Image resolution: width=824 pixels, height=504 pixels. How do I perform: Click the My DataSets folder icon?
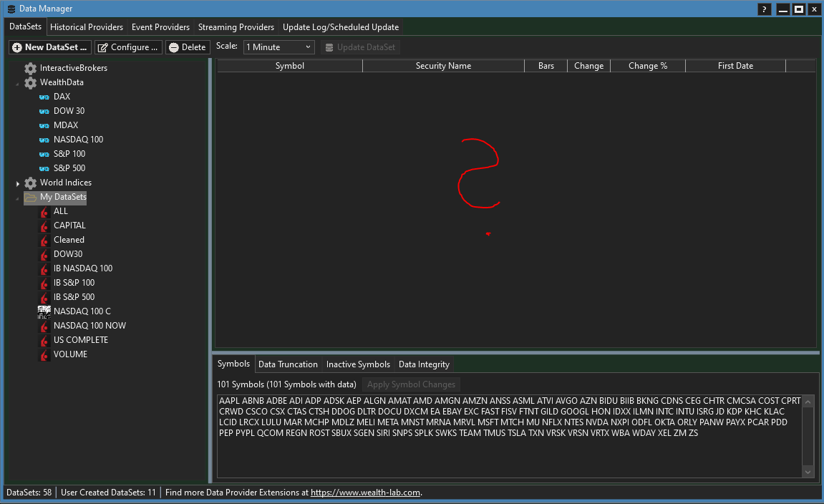point(31,197)
